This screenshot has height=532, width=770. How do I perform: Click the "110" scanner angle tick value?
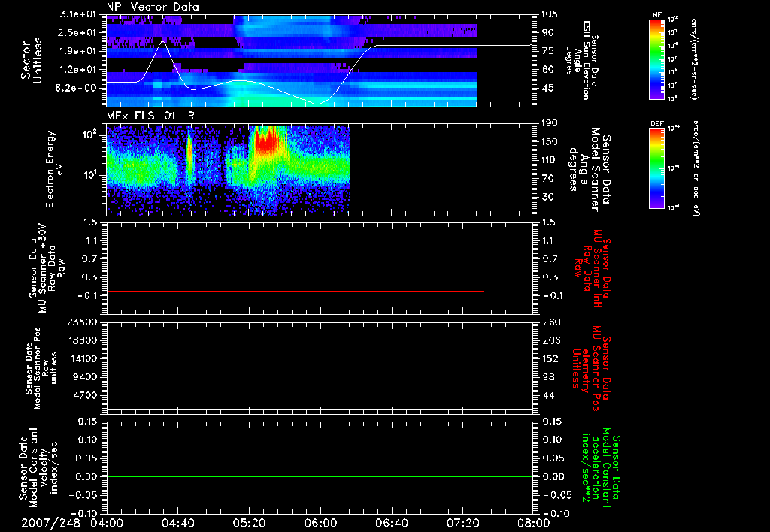coord(550,160)
